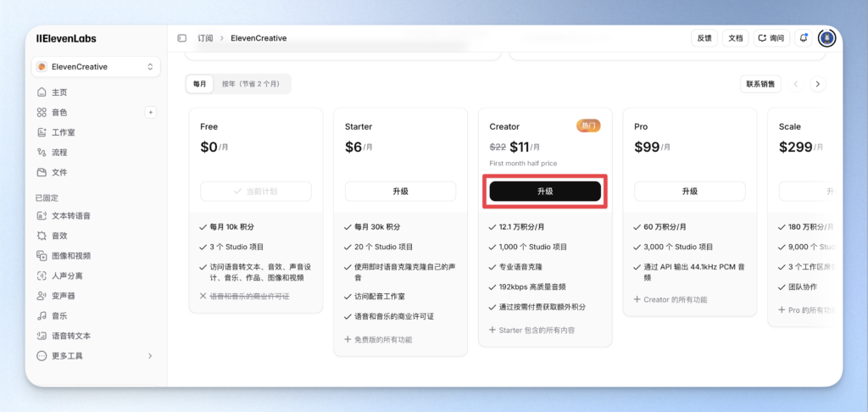The width and height of the screenshot is (868, 412).
Task: Open the 流程 flows icon
Action: tap(42, 153)
